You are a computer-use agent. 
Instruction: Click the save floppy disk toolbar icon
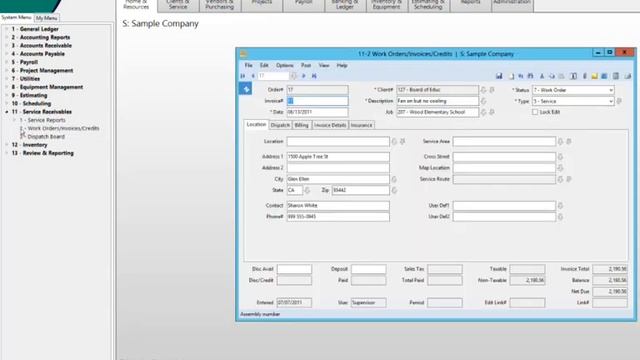coord(499,76)
